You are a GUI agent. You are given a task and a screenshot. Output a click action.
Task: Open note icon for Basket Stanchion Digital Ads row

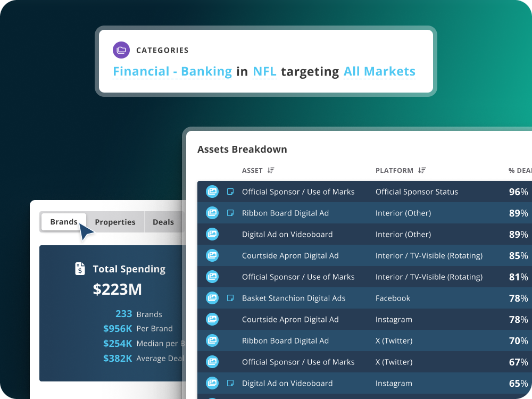coord(230,298)
